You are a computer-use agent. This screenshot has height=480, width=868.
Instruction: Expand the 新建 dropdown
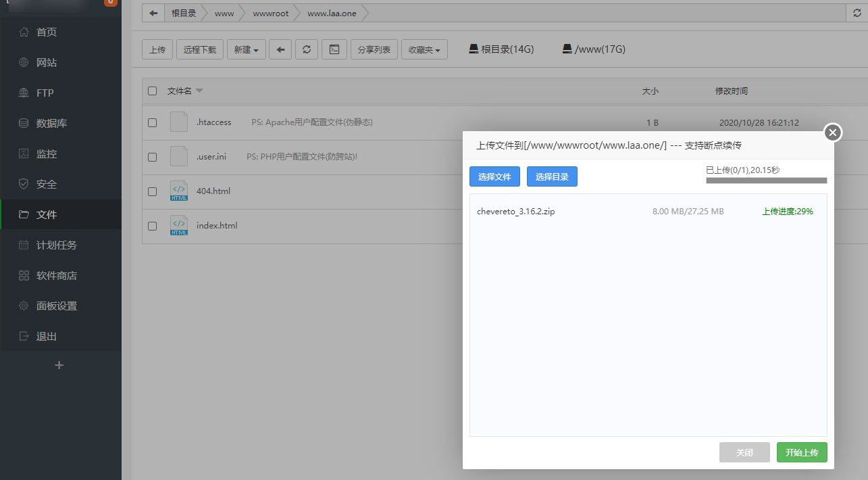(x=246, y=49)
